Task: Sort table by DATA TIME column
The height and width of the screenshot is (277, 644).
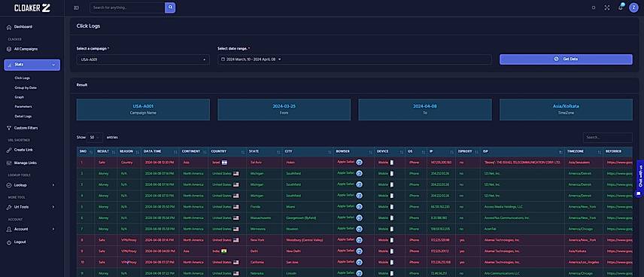Action: pos(160,151)
